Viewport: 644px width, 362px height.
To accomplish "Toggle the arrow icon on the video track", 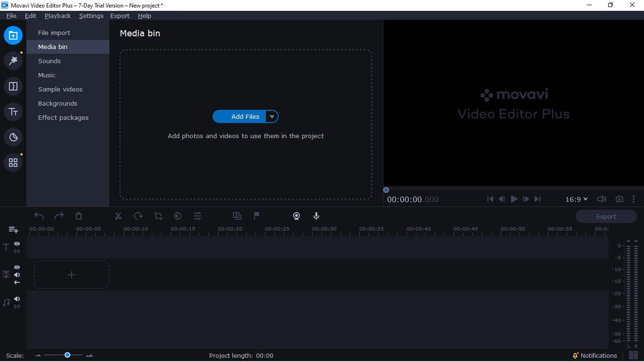I will [x=17, y=282].
